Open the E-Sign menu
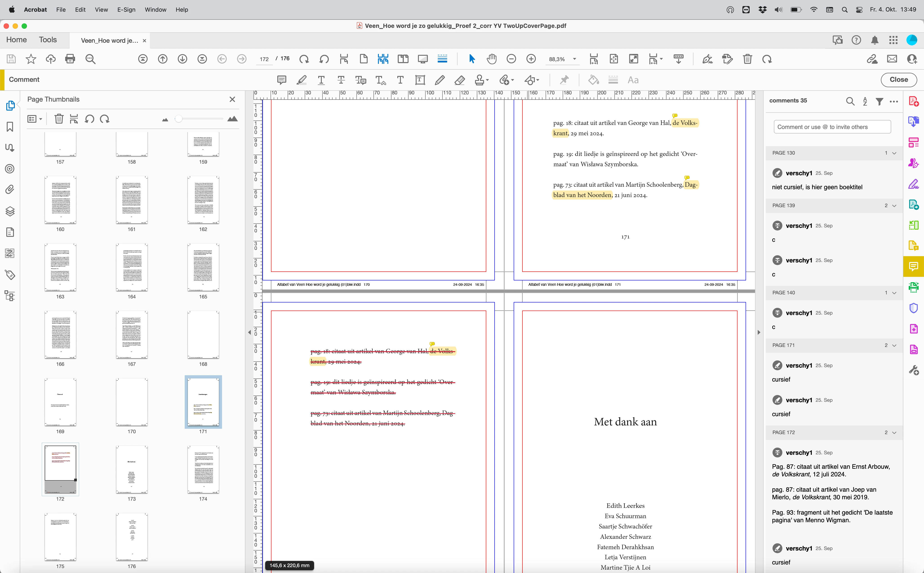924x573 pixels. 126,9
